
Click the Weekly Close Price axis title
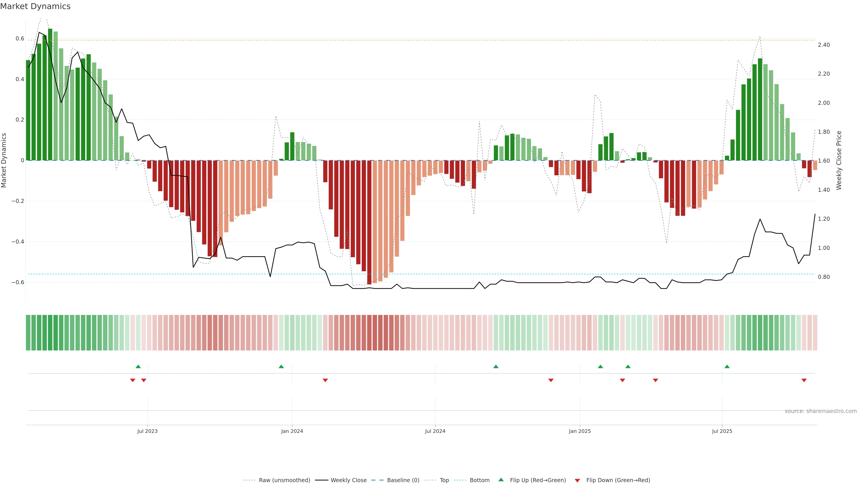[839, 160]
